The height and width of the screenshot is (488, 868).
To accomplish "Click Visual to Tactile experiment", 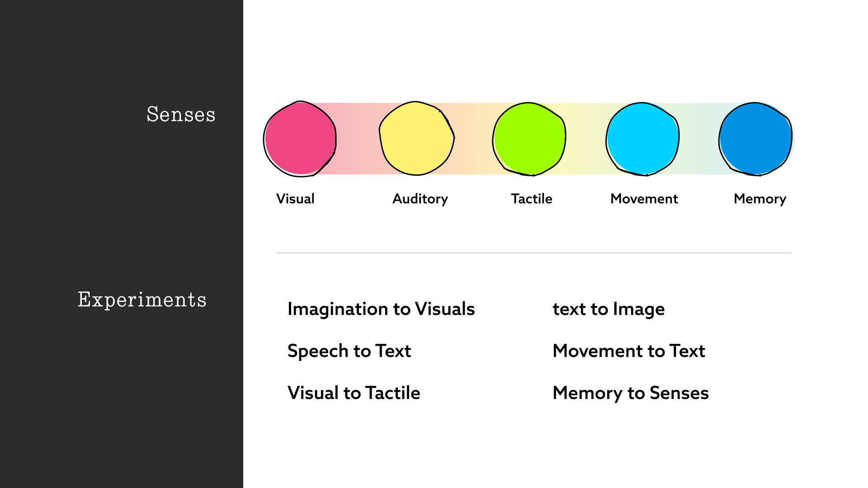I will 354,393.
